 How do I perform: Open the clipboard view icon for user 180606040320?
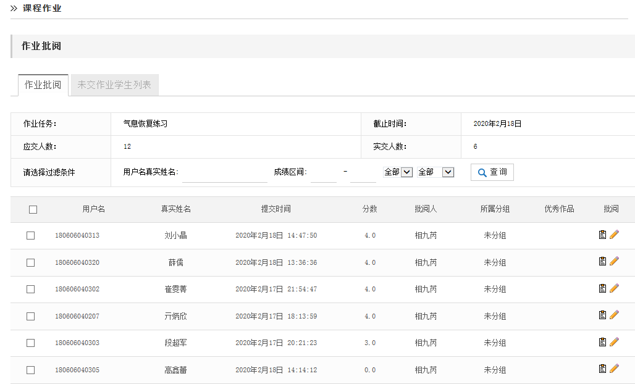click(x=602, y=261)
